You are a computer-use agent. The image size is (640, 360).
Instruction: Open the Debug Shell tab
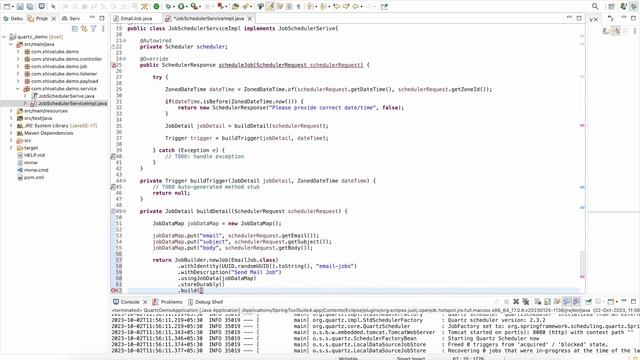(x=205, y=302)
